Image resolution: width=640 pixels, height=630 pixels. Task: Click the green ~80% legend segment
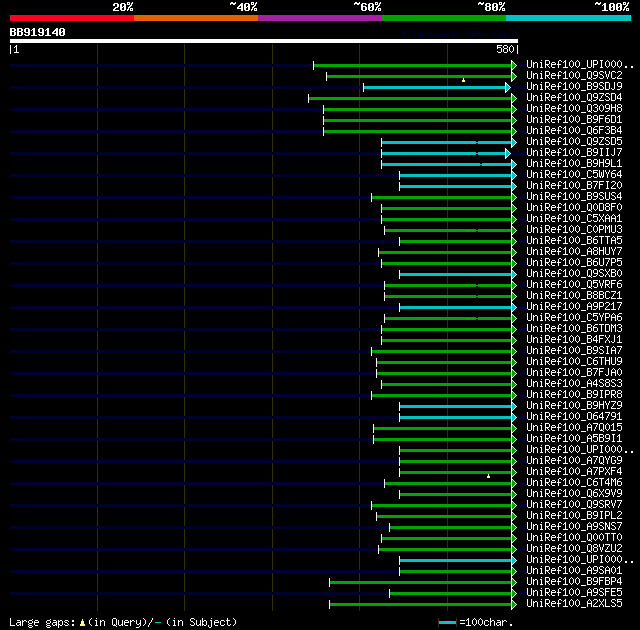click(444, 18)
